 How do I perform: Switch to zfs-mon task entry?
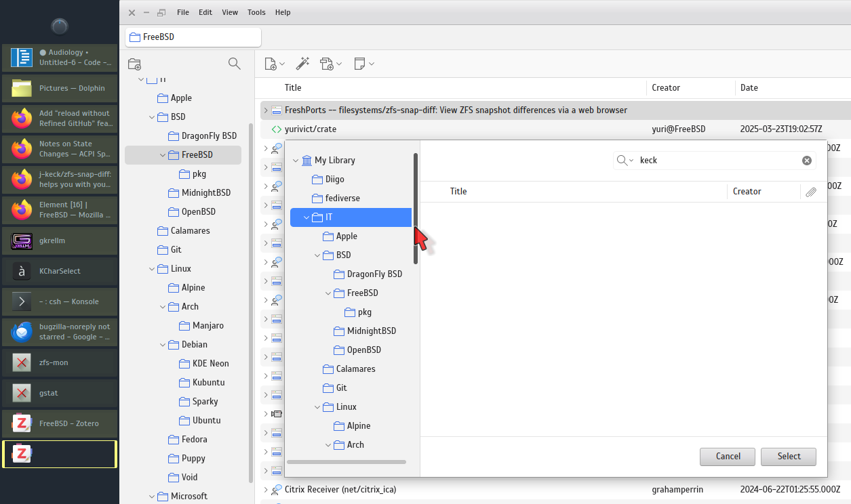pos(60,362)
